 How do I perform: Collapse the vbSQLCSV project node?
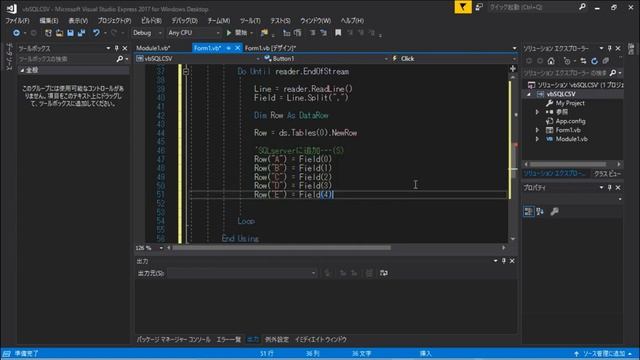point(529,94)
